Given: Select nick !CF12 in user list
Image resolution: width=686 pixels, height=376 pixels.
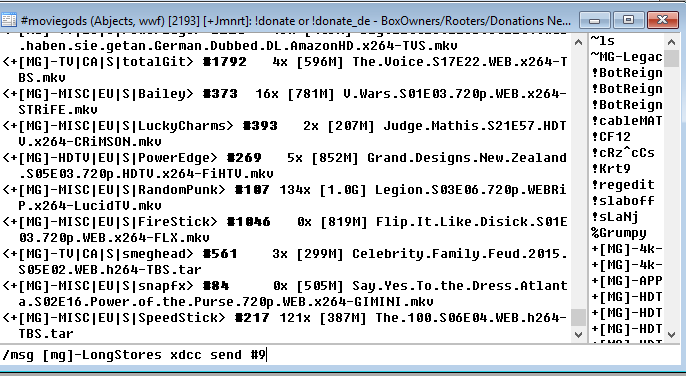Looking at the screenshot, I should pyautogui.click(x=611, y=137).
